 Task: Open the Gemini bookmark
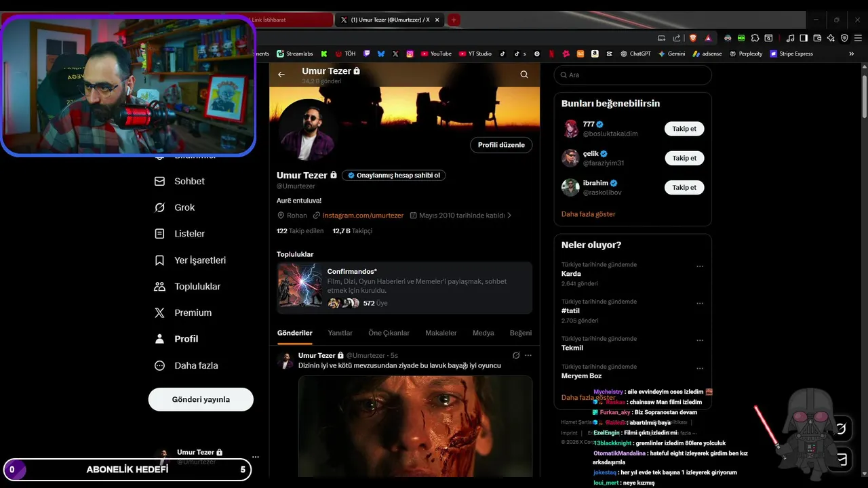(x=671, y=54)
